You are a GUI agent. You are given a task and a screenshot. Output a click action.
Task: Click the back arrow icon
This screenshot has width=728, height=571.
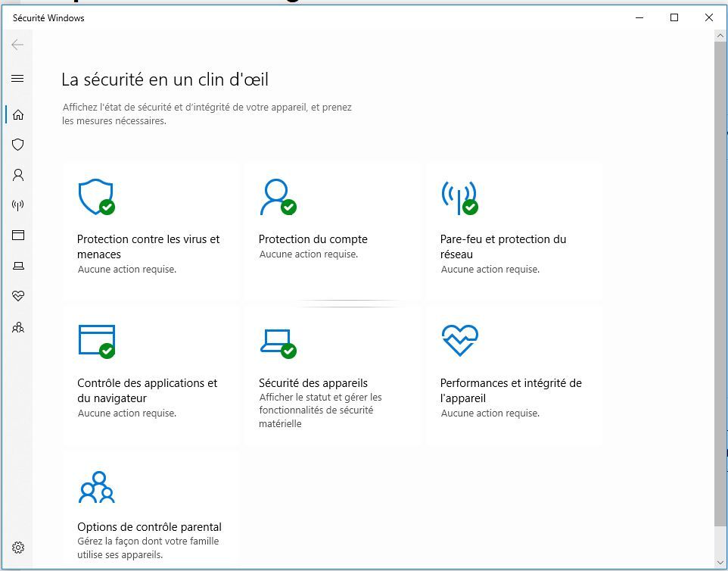tap(17, 45)
